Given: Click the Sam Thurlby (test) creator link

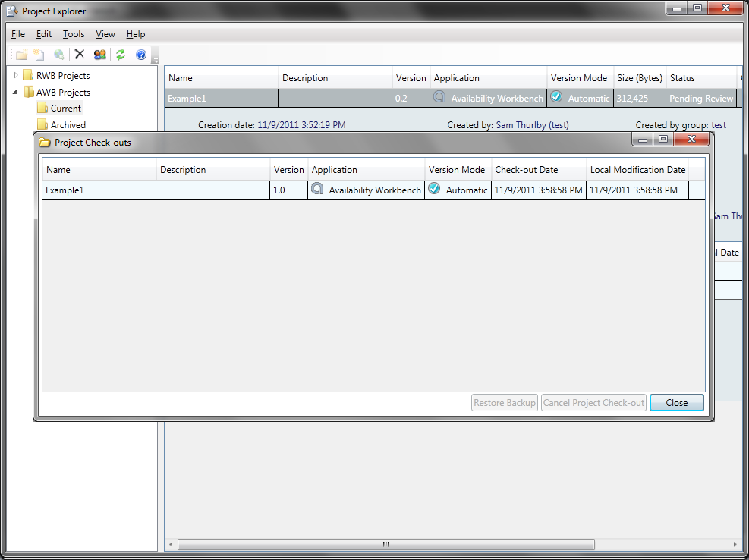Looking at the screenshot, I should tap(532, 125).
